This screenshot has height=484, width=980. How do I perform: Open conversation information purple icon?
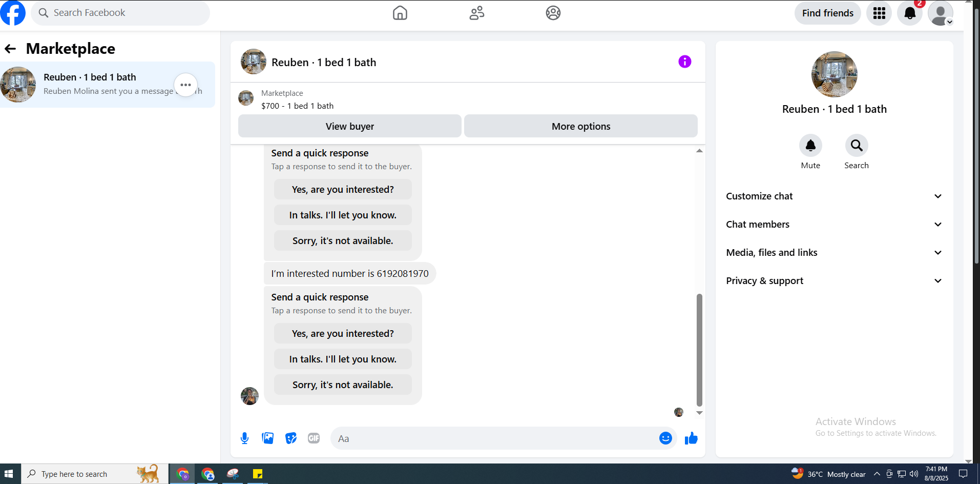[x=684, y=62]
